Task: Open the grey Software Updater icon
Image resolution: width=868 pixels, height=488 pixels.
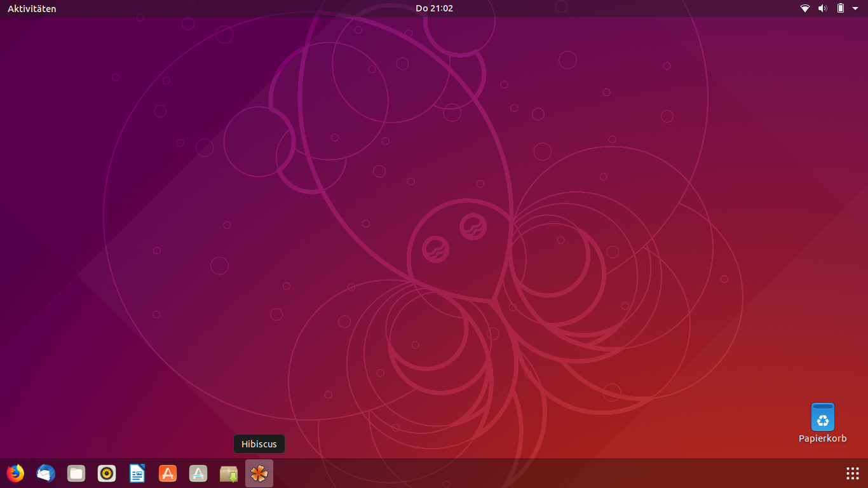Action: [198, 473]
